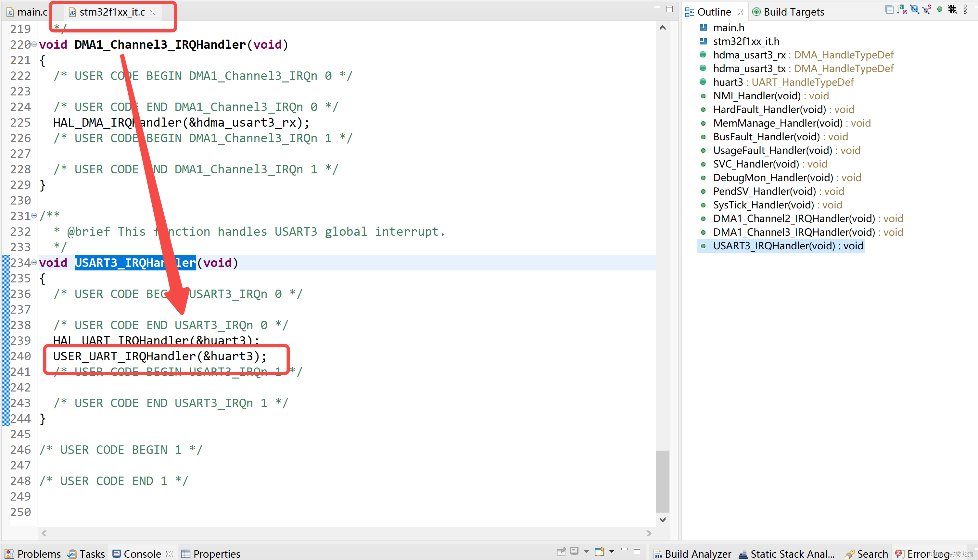
Task: Select HardFault_Handler in the Outline list
Action: pyautogui.click(x=769, y=110)
